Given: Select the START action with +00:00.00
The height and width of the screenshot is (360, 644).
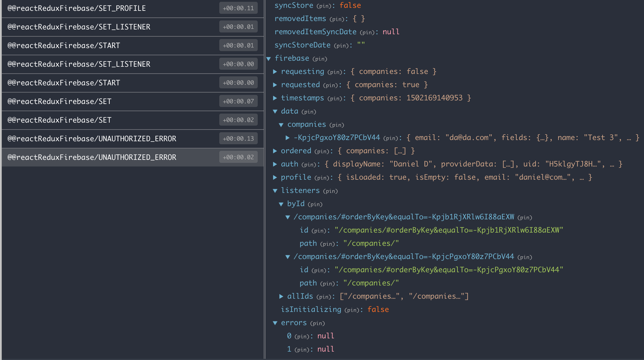Looking at the screenshot, I should click(x=133, y=83).
